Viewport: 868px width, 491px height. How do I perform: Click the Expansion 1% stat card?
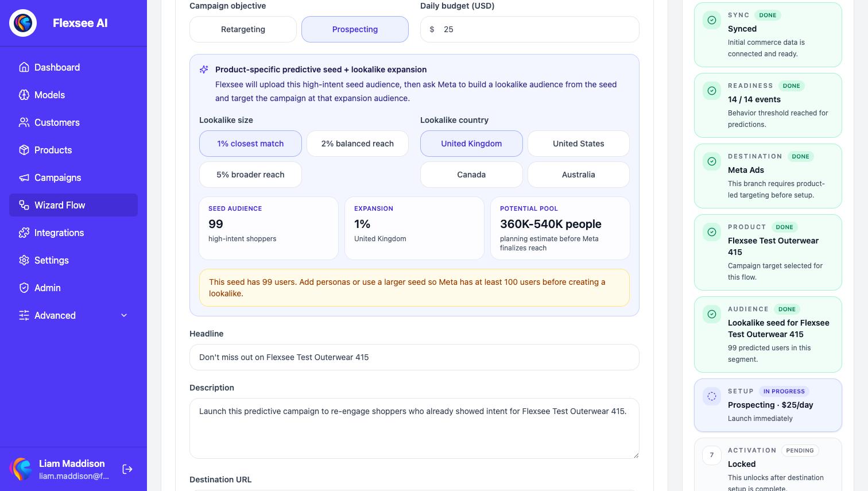[414, 229]
